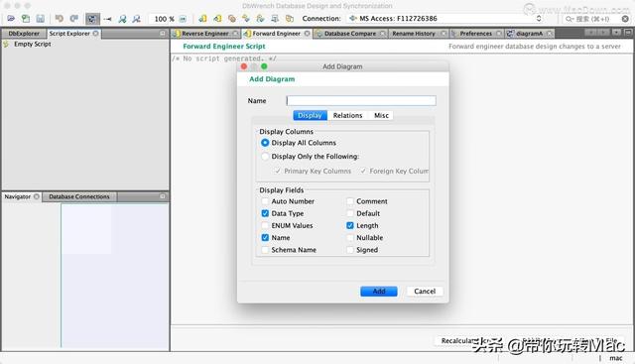Maximize the editor area panel icon
Viewport: 635px width, 364px height.
pos(628,33)
